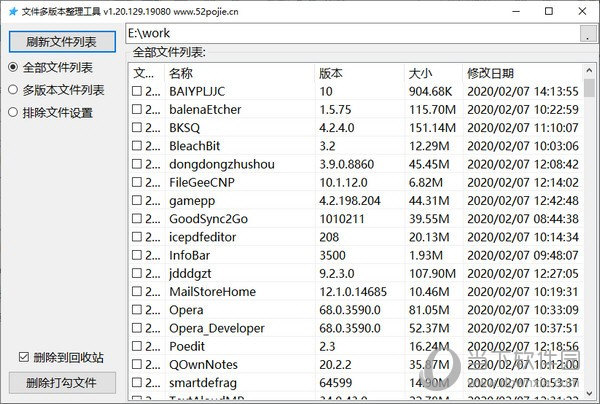
Task: Click version 3.9.0.8860 cell
Action: tap(347, 164)
